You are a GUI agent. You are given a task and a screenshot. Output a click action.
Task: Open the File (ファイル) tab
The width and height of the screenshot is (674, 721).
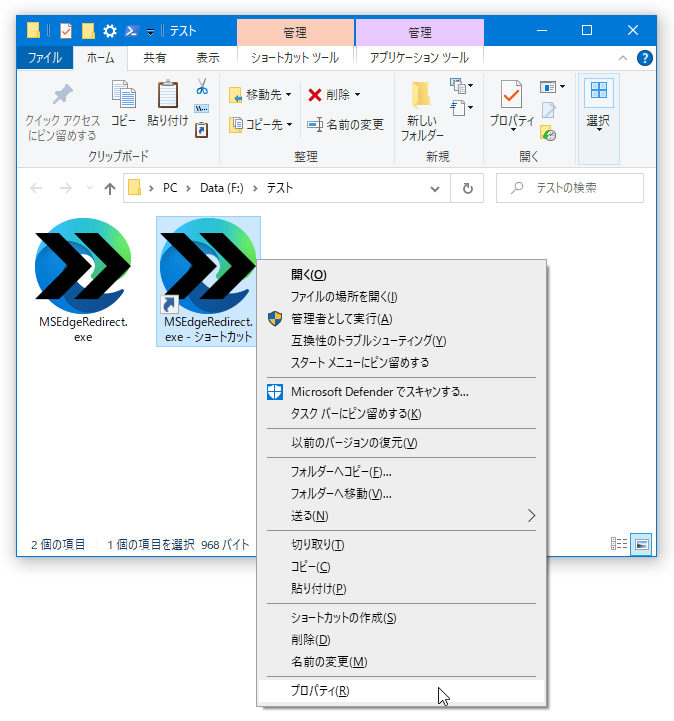click(45, 58)
